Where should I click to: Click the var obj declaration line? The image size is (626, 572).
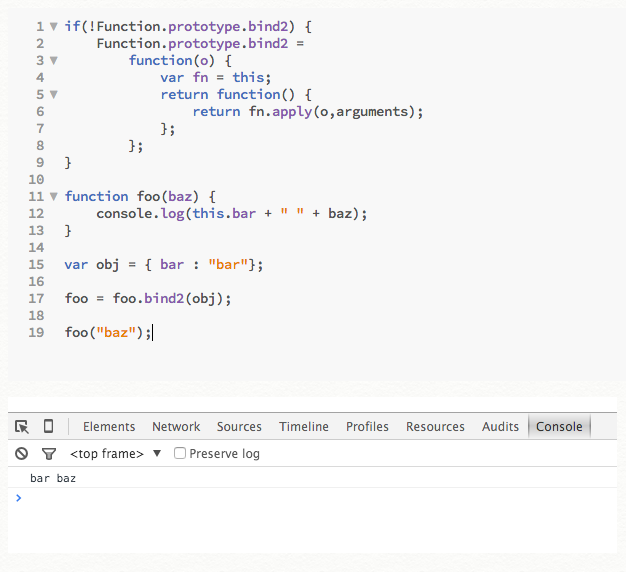tap(164, 265)
